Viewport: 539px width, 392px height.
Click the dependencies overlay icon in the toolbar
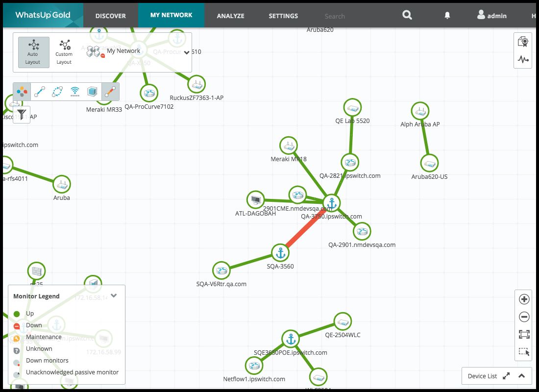coord(57,91)
